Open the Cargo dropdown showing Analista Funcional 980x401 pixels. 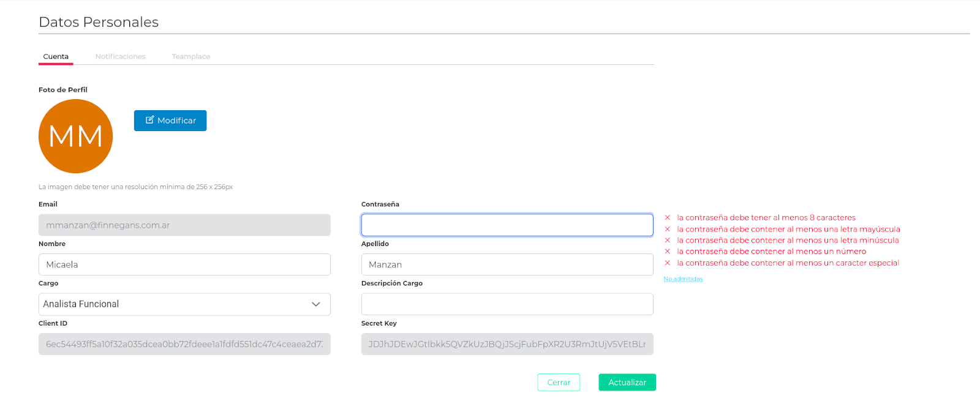(x=184, y=304)
